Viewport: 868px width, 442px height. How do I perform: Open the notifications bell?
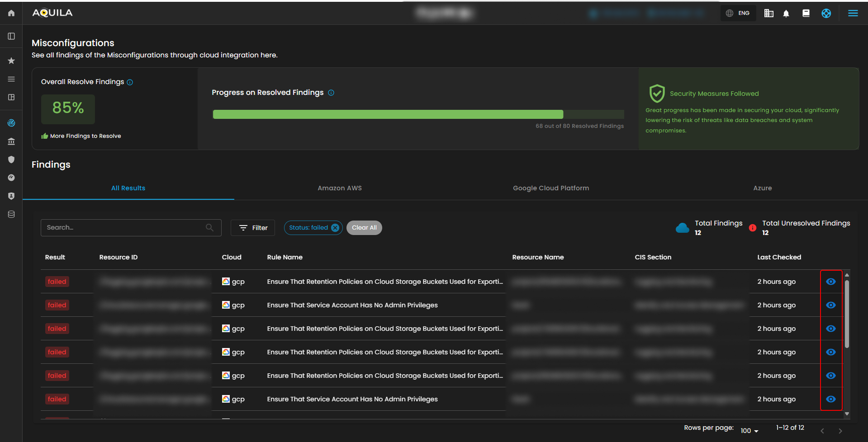pyautogui.click(x=786, y=14)
